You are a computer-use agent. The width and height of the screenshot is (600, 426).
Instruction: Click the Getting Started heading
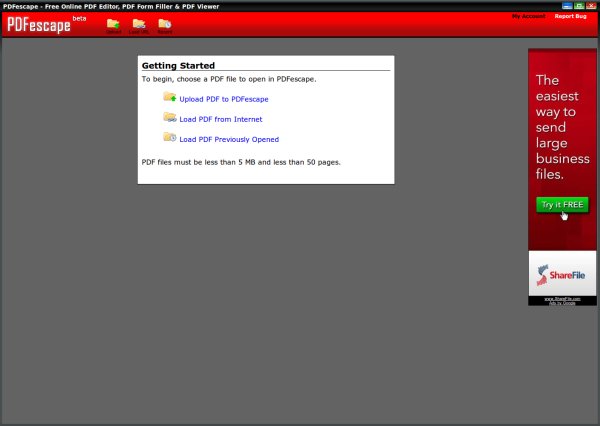(x=178, y=65)
